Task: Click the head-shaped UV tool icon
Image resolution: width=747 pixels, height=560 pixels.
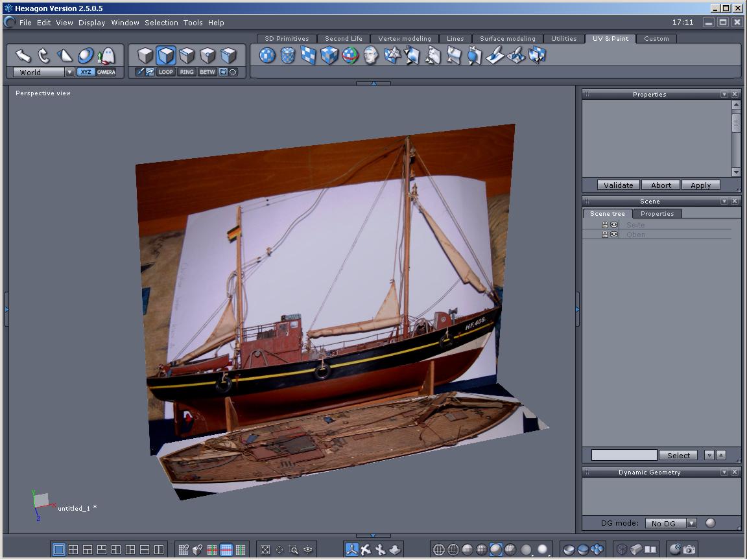Action: pos(371,56)
